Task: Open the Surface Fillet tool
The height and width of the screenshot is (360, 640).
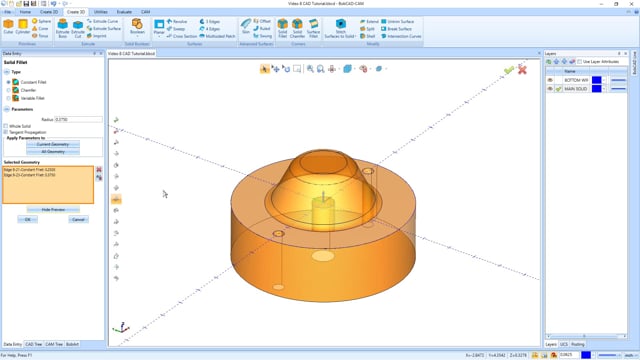Action: (313, 29)
